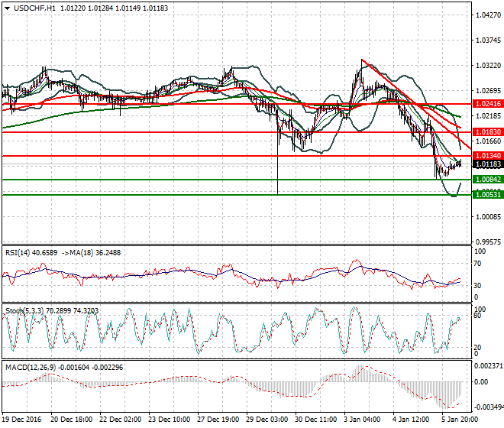Screen dimensions: 504x428
Task: Click the 3 Jan 04:00 time marker
Action: (362, 420)
